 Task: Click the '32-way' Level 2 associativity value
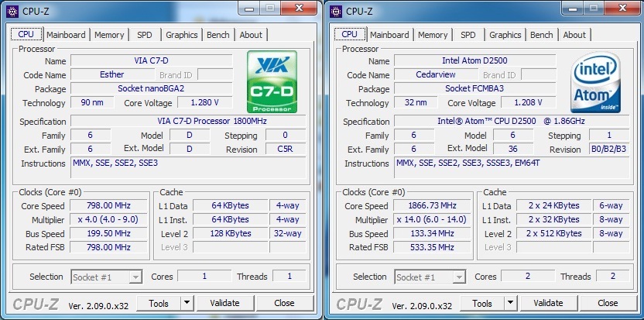click(x=287, y=234)
